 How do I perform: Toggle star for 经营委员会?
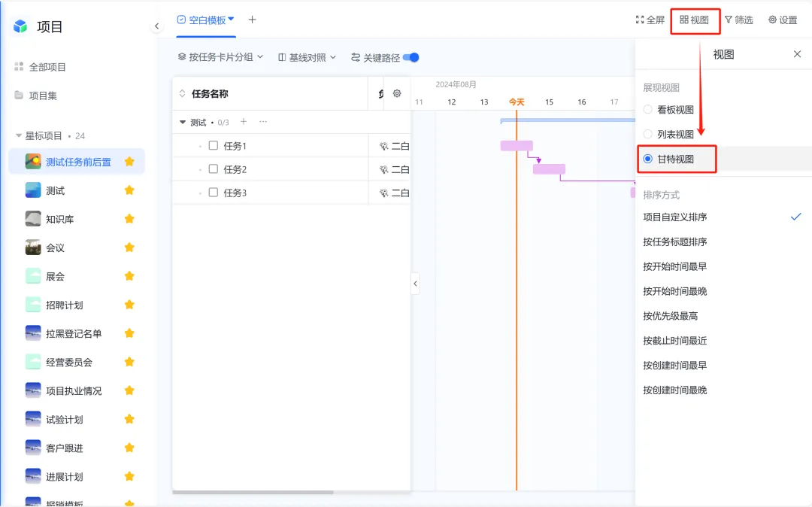129,362
